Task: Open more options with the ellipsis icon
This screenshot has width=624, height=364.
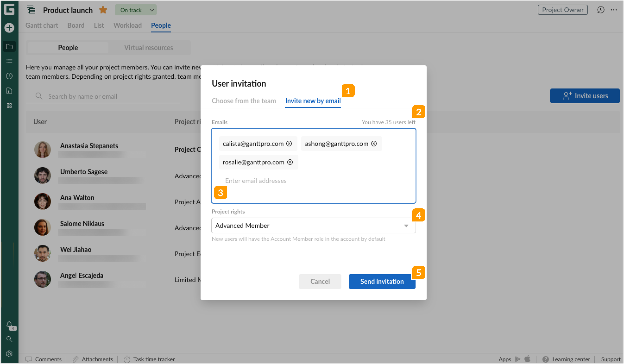Action: click(614, 10)
